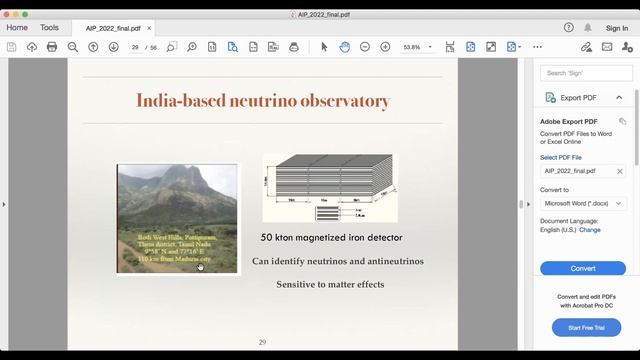640x360 pixels.
Task: Click the Export PDF tool heading
Action: click(578, 98)
